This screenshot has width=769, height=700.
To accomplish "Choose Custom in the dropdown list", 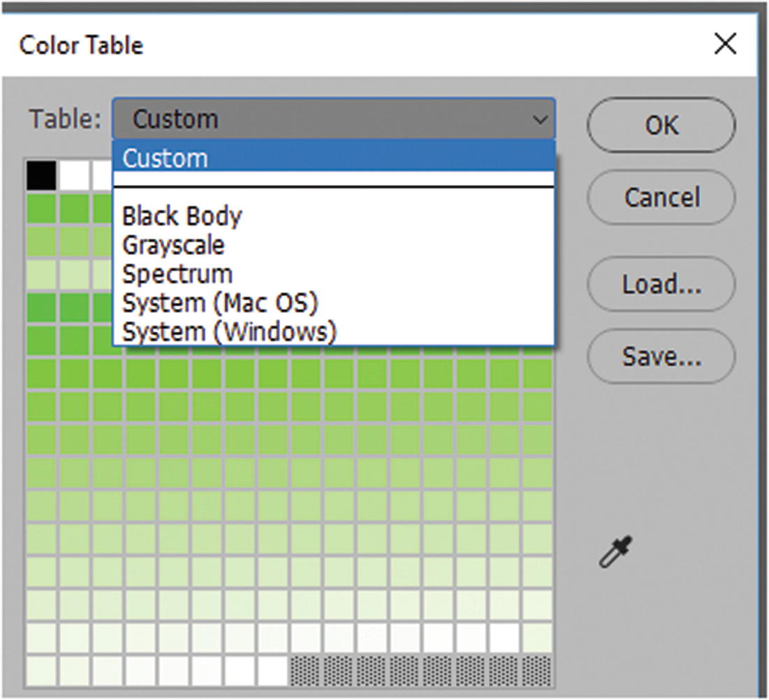I will 334,158.
